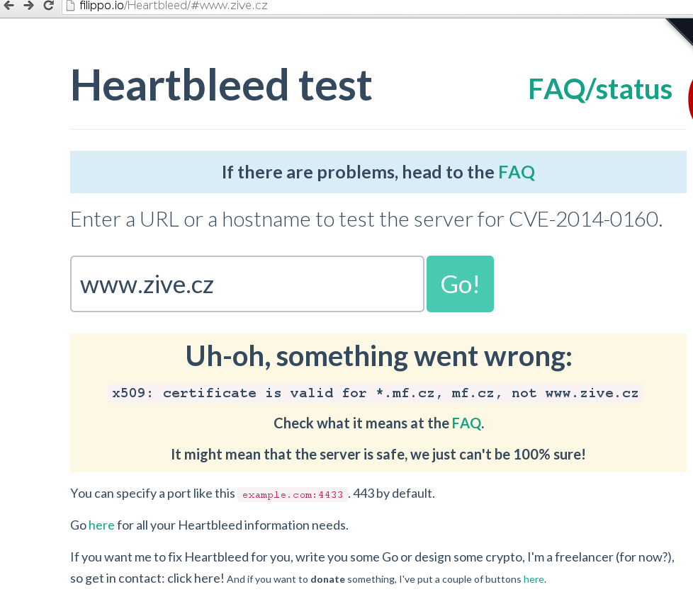
Task: Click the example.com:4433 code sample
Action: (x=292, y=494)
